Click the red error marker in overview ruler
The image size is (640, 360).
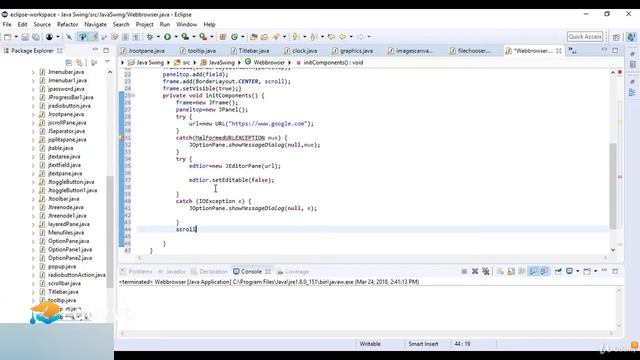click(x=620, y=177)
